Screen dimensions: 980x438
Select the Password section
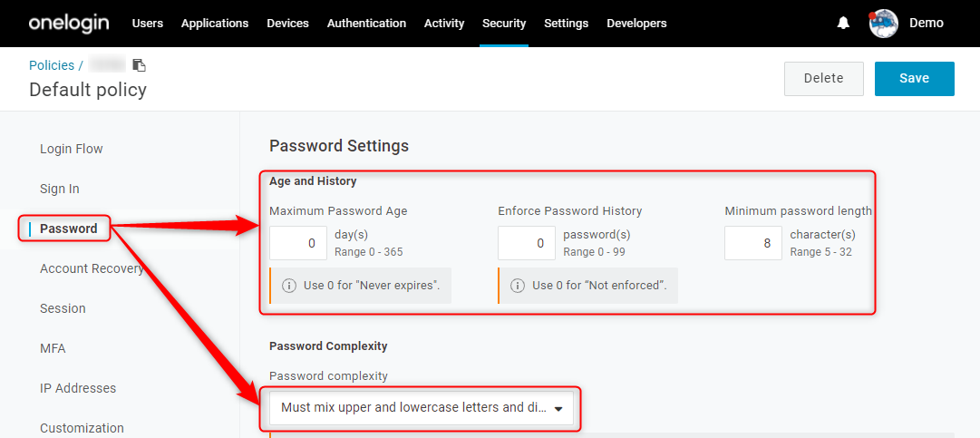pyautogui.click(x=69, y=229)
